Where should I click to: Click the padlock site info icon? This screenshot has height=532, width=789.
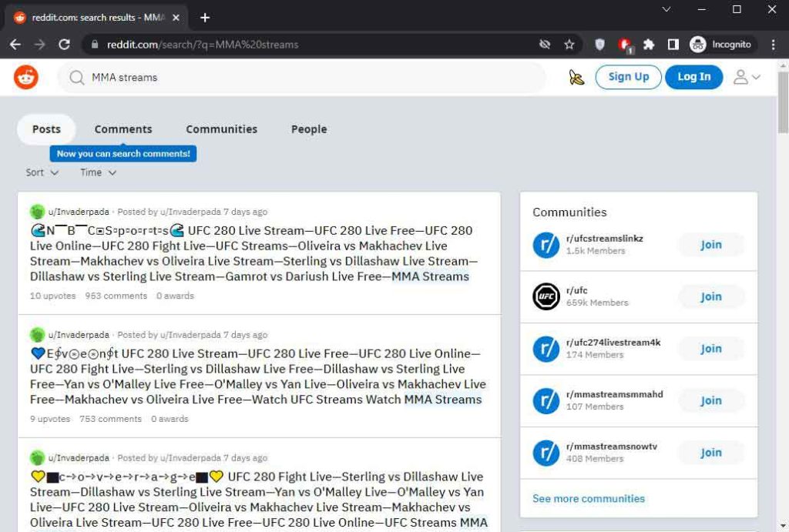click(95, 45)
